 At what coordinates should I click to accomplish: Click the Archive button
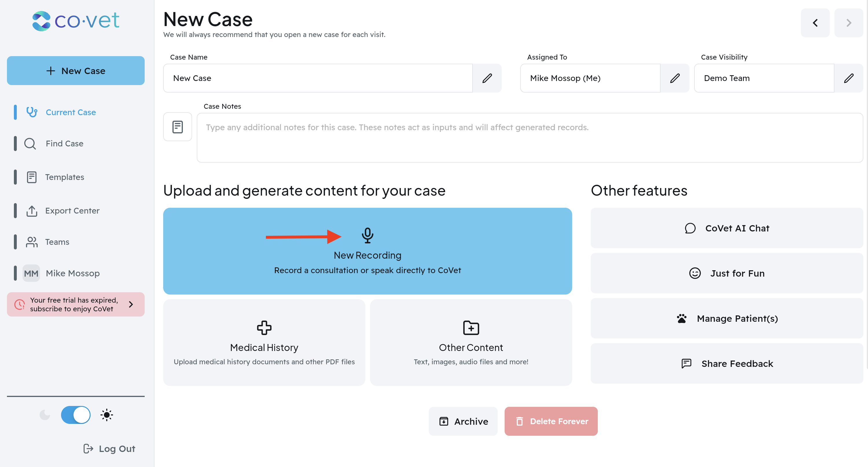[463, 421]
